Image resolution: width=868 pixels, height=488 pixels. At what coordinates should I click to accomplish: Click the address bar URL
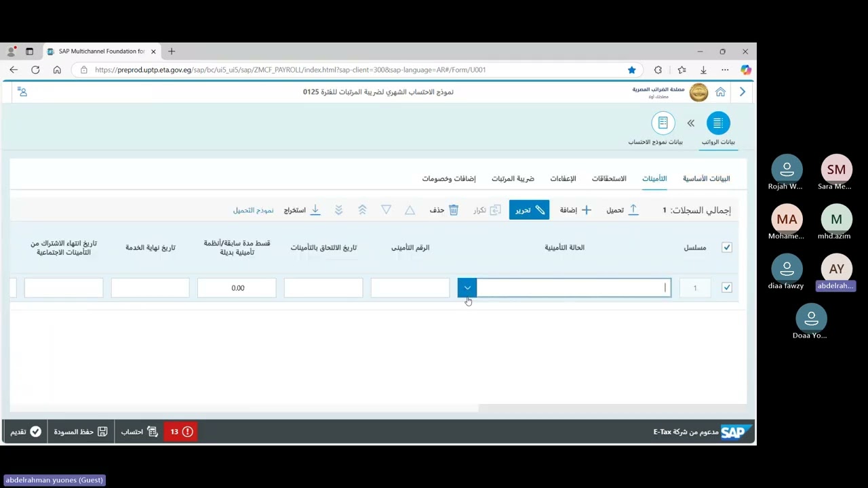point(290,70)
